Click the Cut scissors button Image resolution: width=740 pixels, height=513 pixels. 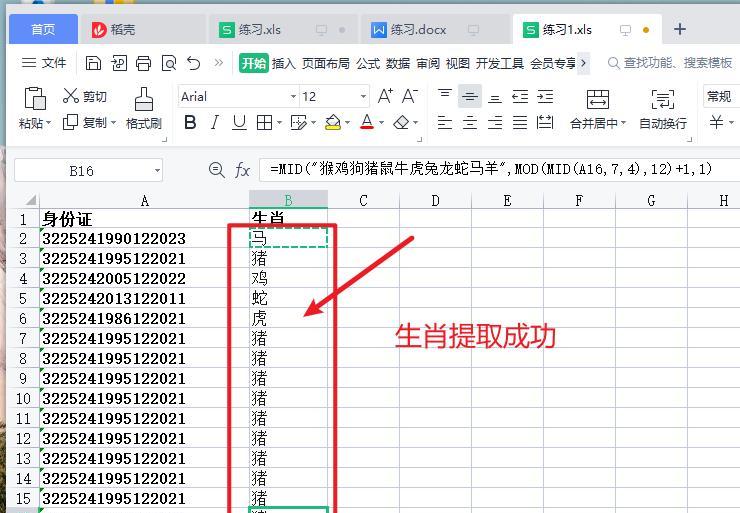pyautogui.click(x=84, y=96)
